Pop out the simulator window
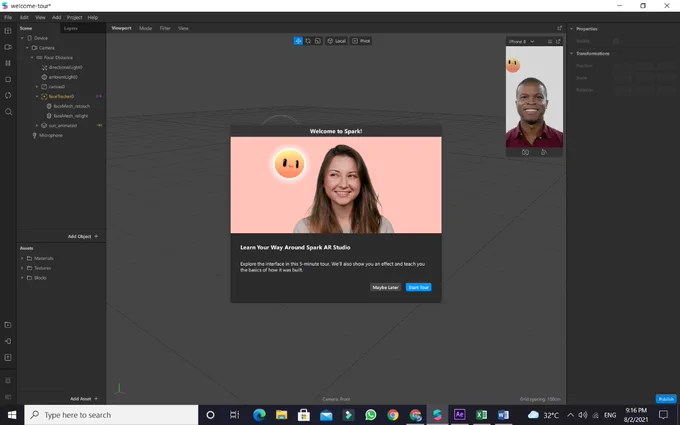The width and height of the screenshot is (680, 425). (558, 42)
